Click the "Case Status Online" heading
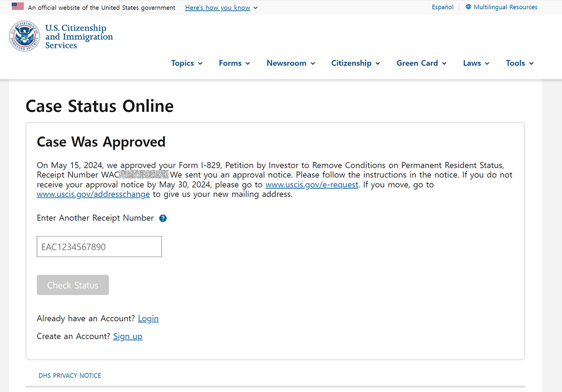Viewport: 562px width, 392px height. [x=100, y=106]
